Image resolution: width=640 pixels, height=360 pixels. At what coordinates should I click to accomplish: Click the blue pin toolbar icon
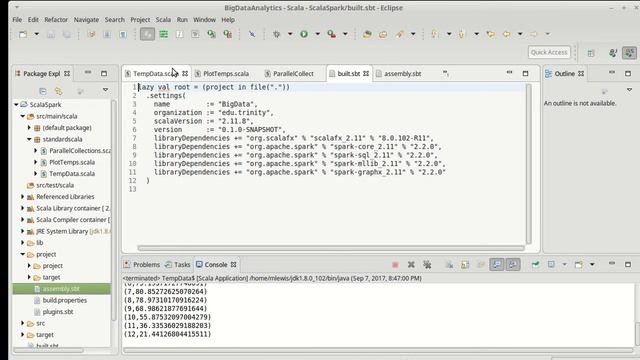(252, 34)
